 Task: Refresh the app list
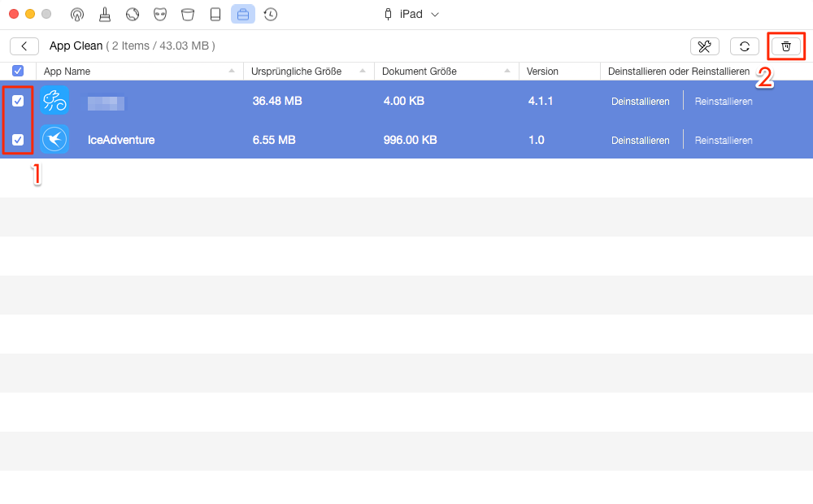pyautogui.click(x=745, y=46)
